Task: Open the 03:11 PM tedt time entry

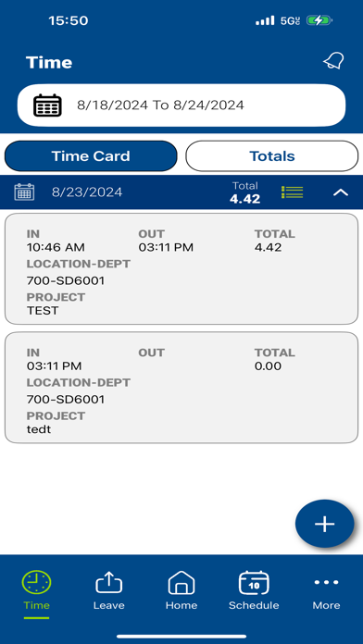Action: [181, 388]
